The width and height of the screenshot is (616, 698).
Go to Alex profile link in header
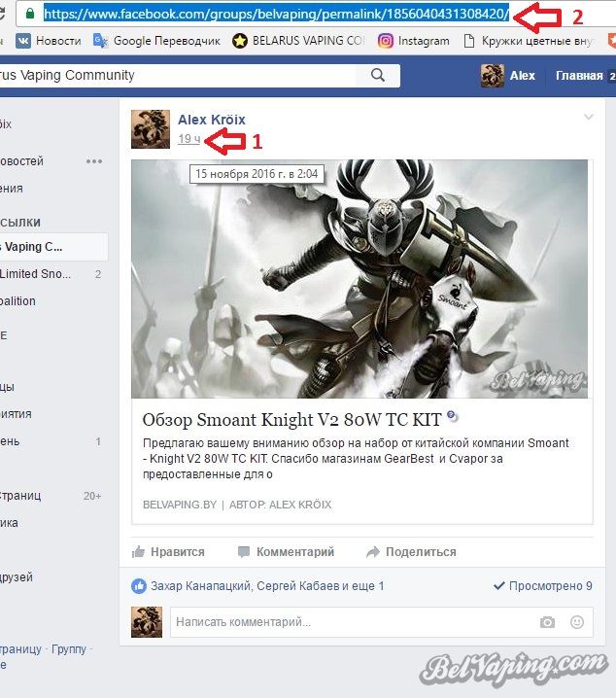click(522, 76)
